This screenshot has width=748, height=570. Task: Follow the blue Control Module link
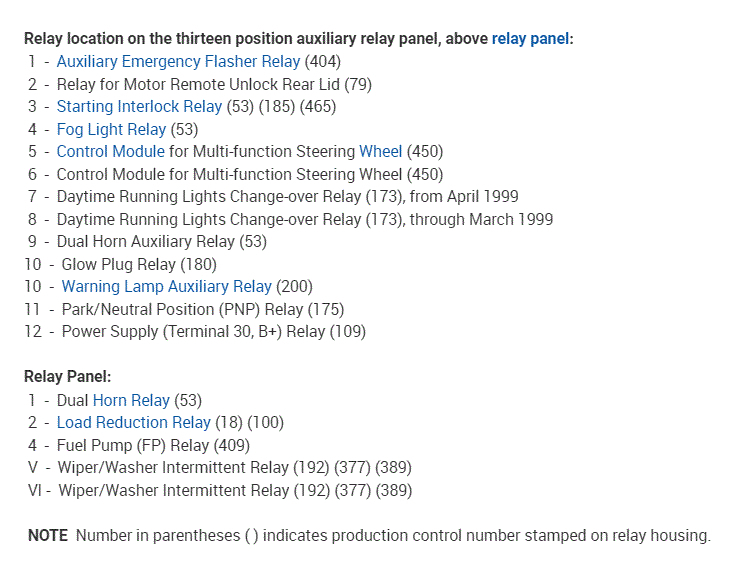pos(110,152)
